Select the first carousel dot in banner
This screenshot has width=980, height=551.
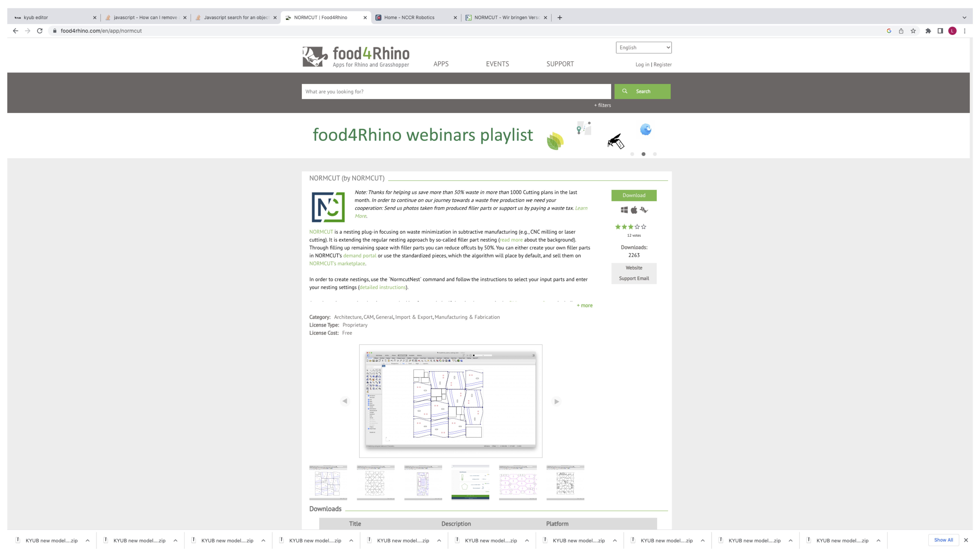pos(632,154)
